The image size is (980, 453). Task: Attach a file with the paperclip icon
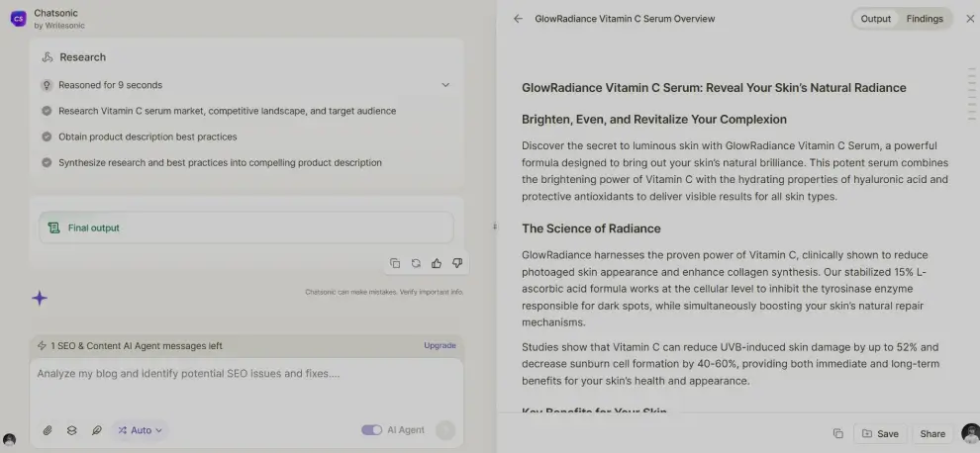point(47,430)
